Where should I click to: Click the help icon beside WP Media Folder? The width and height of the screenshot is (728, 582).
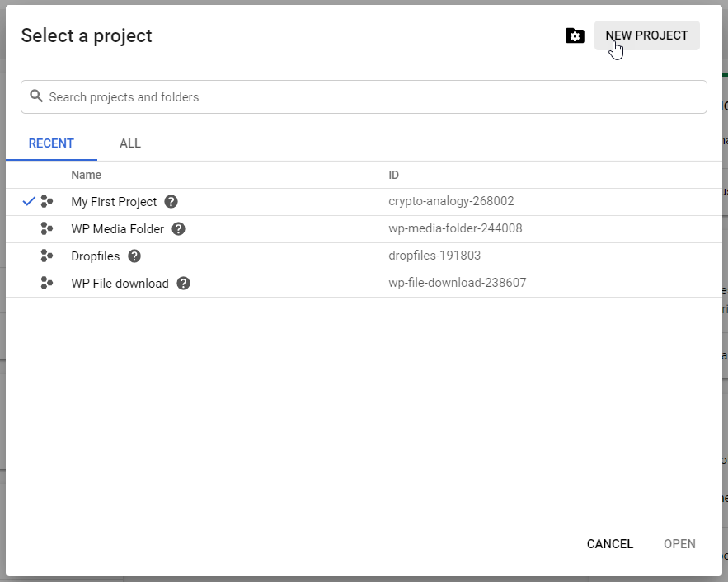point(178,229)
